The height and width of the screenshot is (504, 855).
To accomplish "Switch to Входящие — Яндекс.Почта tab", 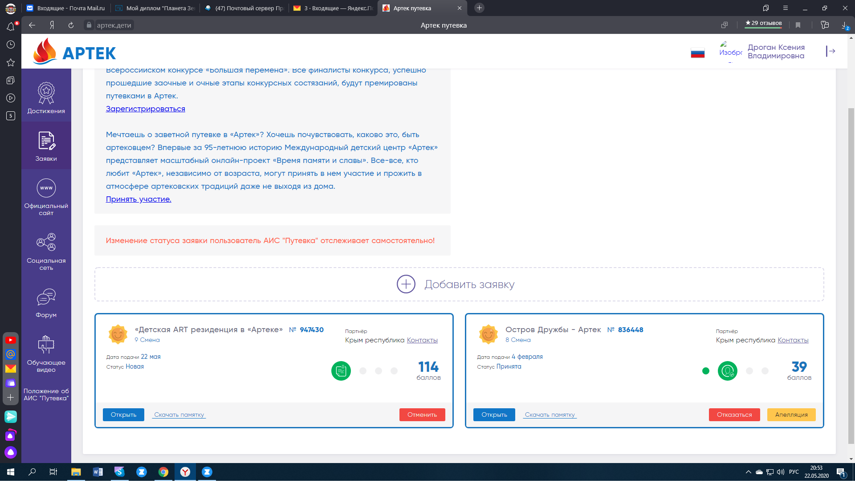I will pyautogui.click(x=333, y=8).
